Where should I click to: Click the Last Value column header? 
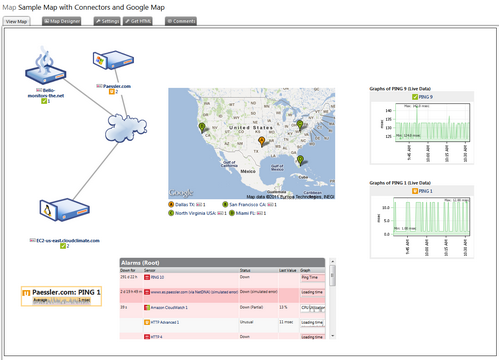(288, 270)
